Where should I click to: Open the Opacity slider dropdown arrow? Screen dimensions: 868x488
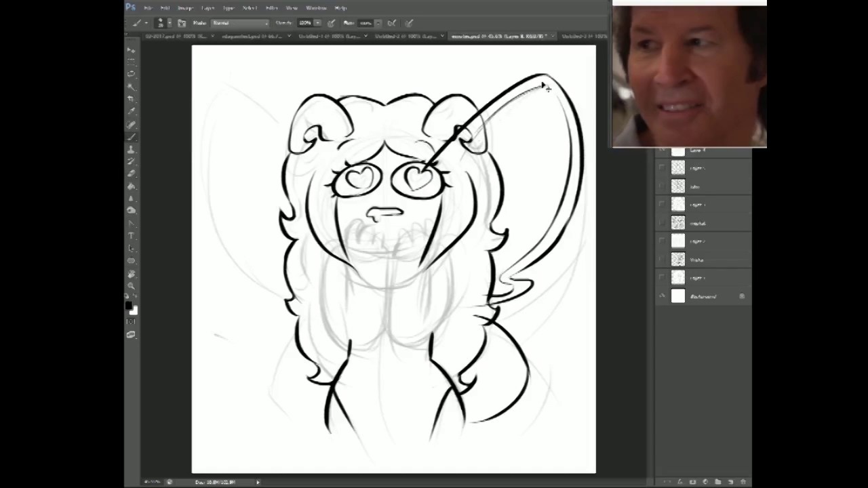[x=318, y=23]
